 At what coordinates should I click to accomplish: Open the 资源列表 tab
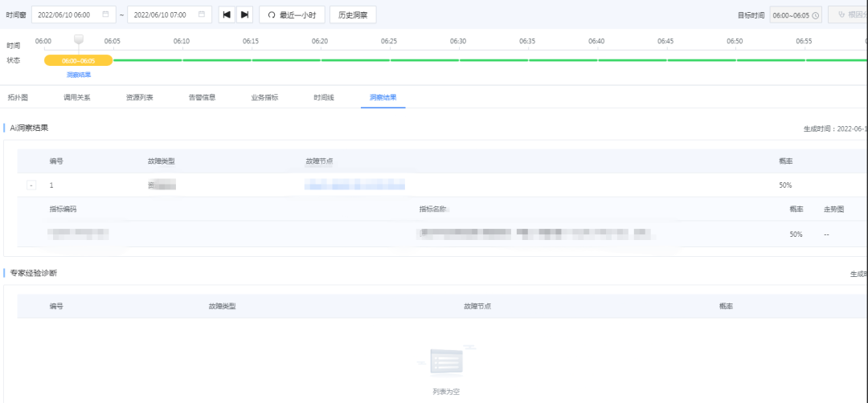(139, 97)
